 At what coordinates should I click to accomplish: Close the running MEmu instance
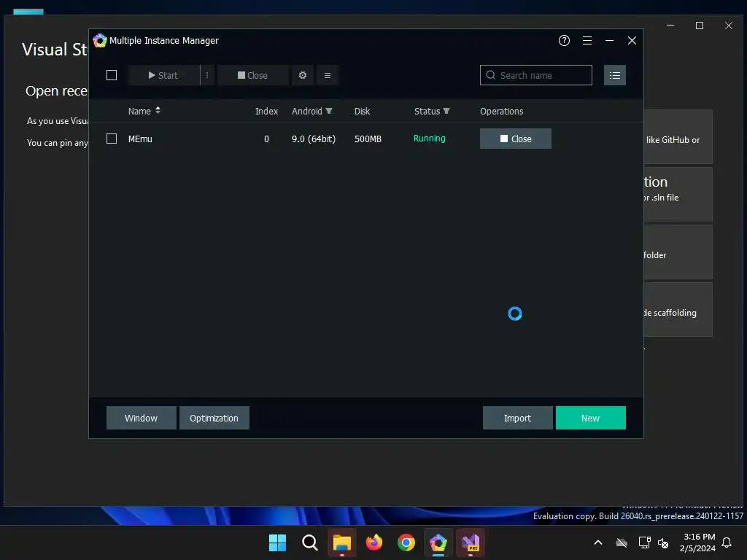[x=516, y=139]
